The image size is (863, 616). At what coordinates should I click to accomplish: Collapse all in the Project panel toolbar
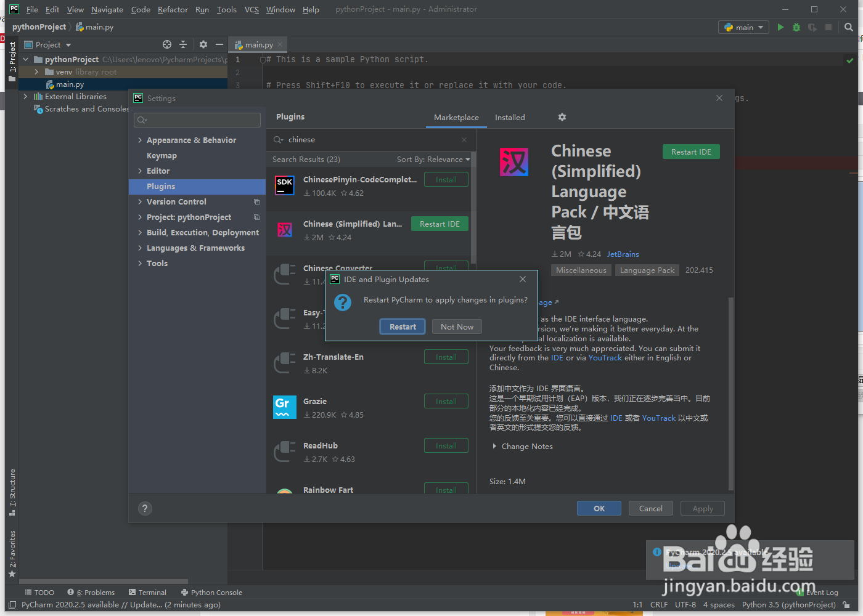coord(183,44)
